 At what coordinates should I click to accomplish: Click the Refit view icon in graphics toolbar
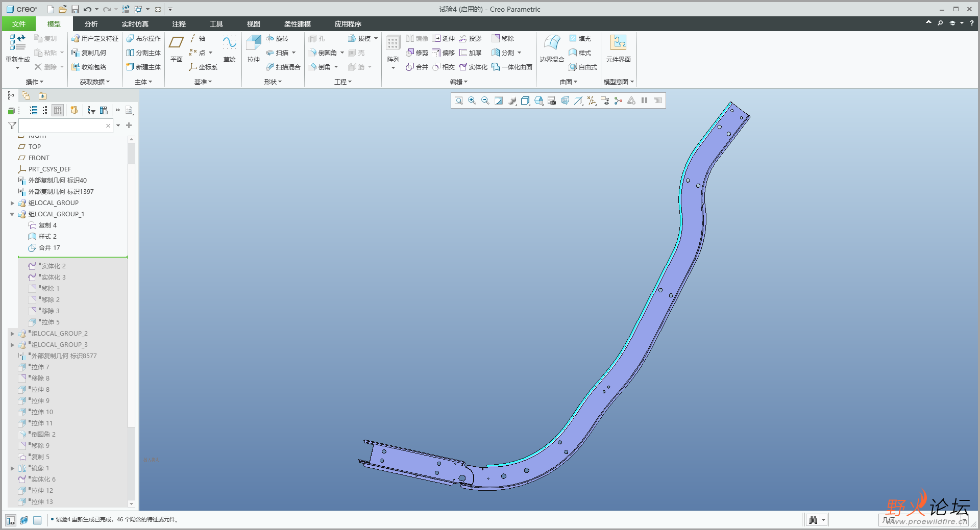[459, 101]
